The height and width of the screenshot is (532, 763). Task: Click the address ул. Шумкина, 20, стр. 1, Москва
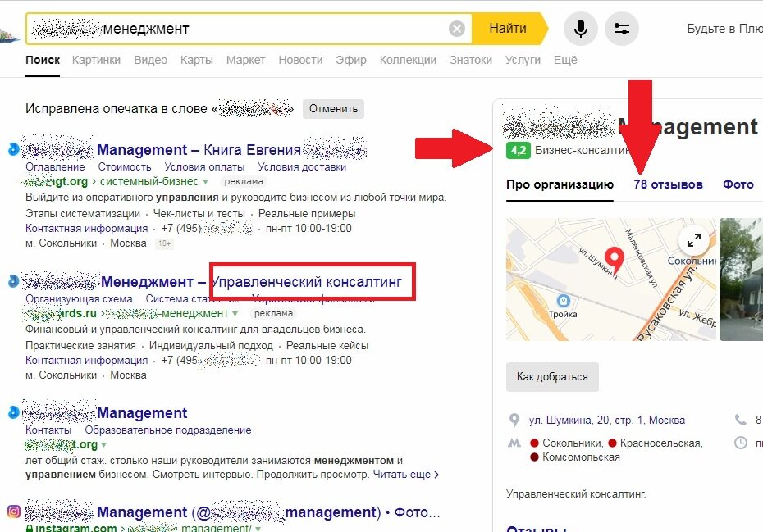coord(607,420)
